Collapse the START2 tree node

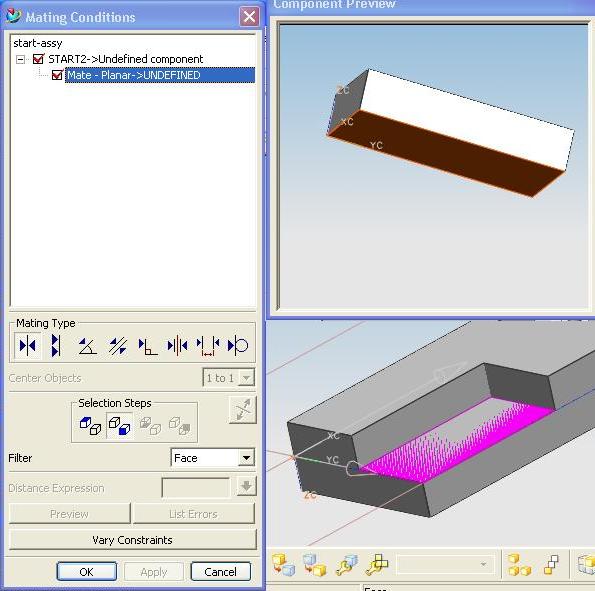(x=20, y=59)
